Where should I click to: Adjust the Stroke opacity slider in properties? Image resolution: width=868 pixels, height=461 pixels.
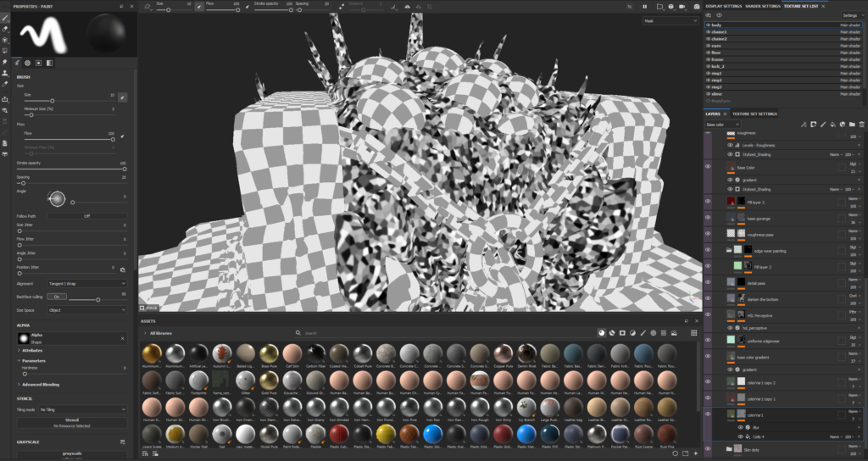pyautogui.click(x=72, y=169)
